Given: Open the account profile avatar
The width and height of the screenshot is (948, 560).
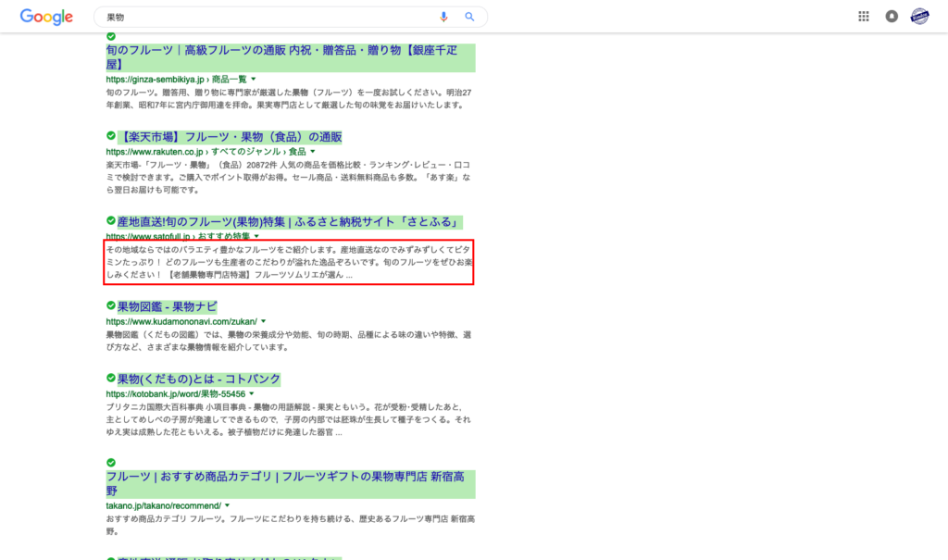Looking at the screenshot, I should pos(919,17).
